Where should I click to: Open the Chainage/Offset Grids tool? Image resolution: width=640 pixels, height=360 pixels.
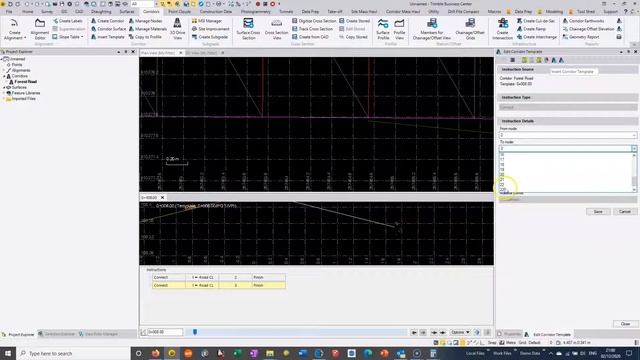point(470,29)
